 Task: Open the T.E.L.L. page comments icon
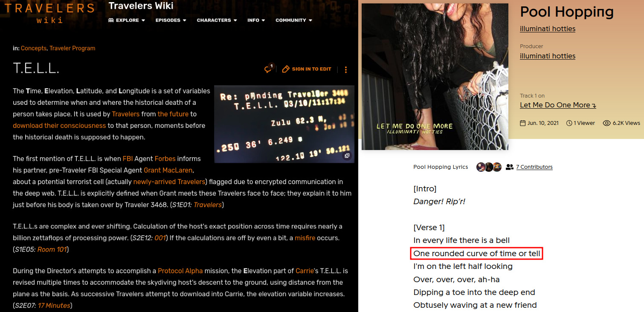pos(268,69)
